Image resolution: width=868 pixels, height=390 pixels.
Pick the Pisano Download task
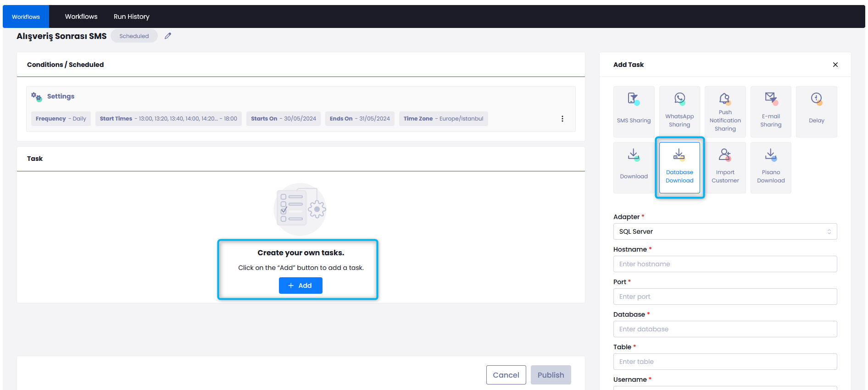[771, 167]
